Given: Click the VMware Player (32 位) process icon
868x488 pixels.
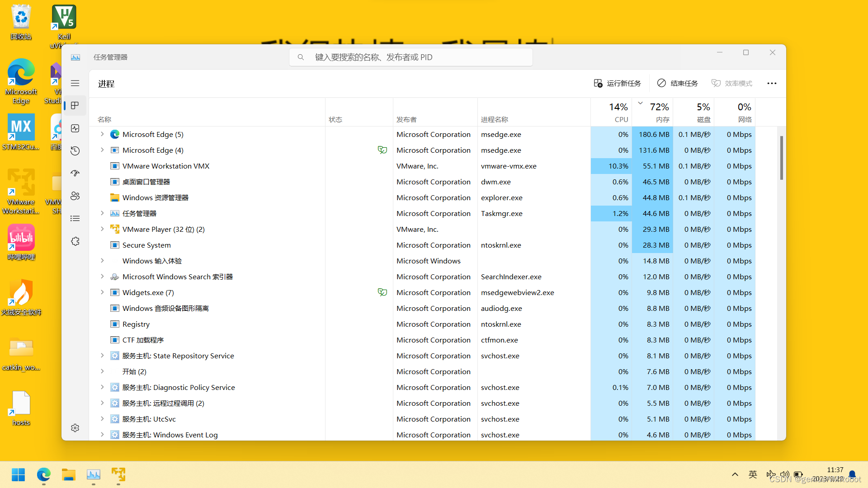Looking at the screenshot, I should point(115,229).
